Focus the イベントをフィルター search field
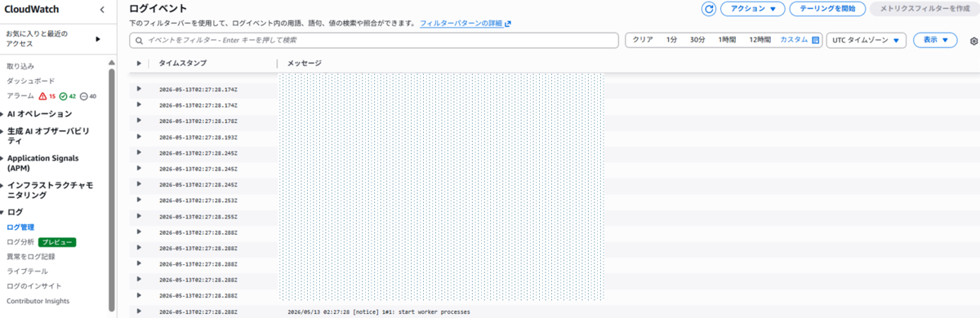The image size is (980, 318). pos(373,40)
